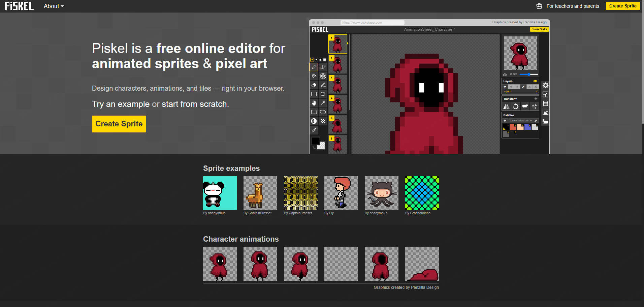644x307 pixels.
Task: Click the small Create Sprite button inside preview
Action: (x=539, y=29)
